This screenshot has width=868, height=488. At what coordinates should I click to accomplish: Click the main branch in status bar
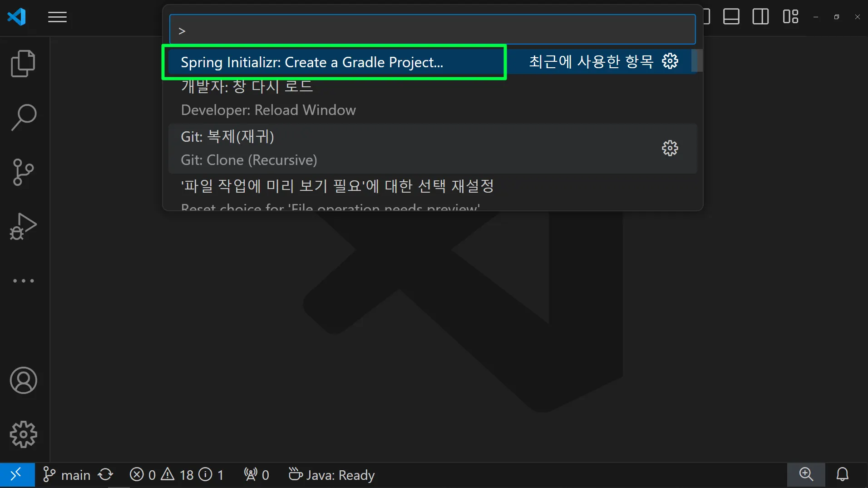[x=67, y=475]
